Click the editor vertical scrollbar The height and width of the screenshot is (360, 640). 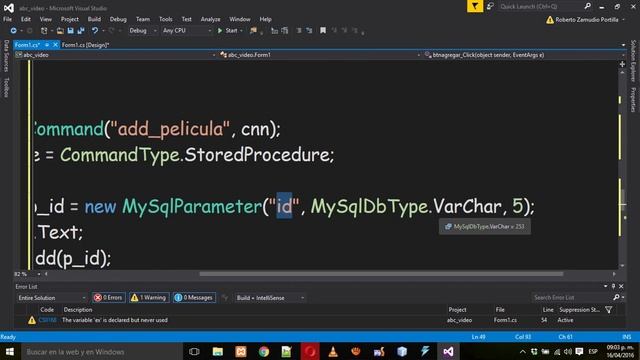[x=622, y=169]
